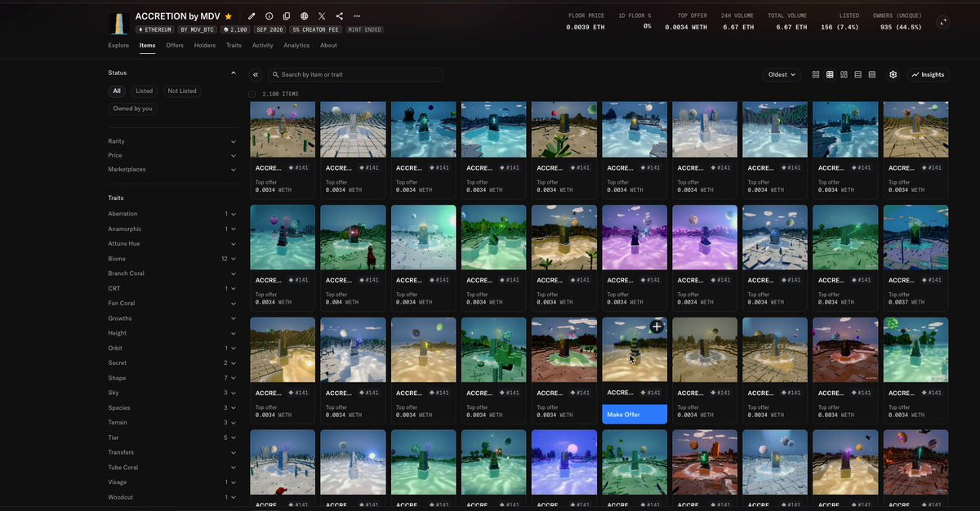The image size is (980, 511).
Task: Click the share icon in the collection header
Action: [339, 16]
